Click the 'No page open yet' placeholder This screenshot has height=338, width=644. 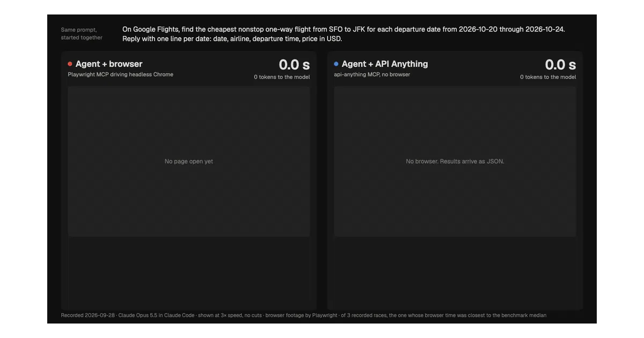(189, 161)
